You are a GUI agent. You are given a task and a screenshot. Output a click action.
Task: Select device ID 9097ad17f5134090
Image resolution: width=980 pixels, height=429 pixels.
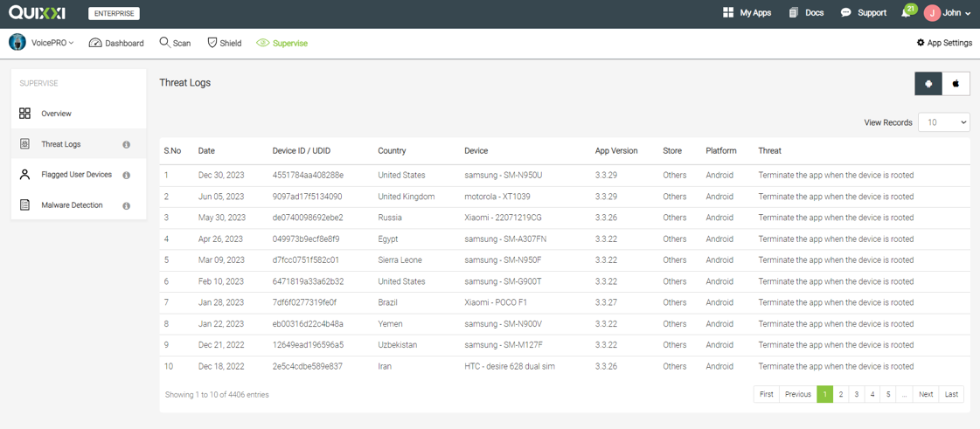(307, 197)
